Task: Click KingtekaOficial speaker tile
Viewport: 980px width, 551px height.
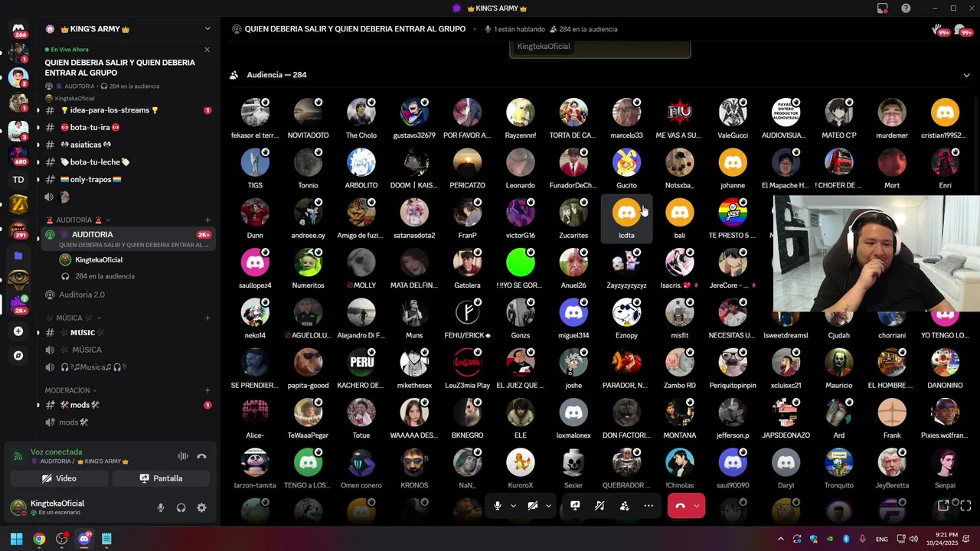Action: coord(600,48)
